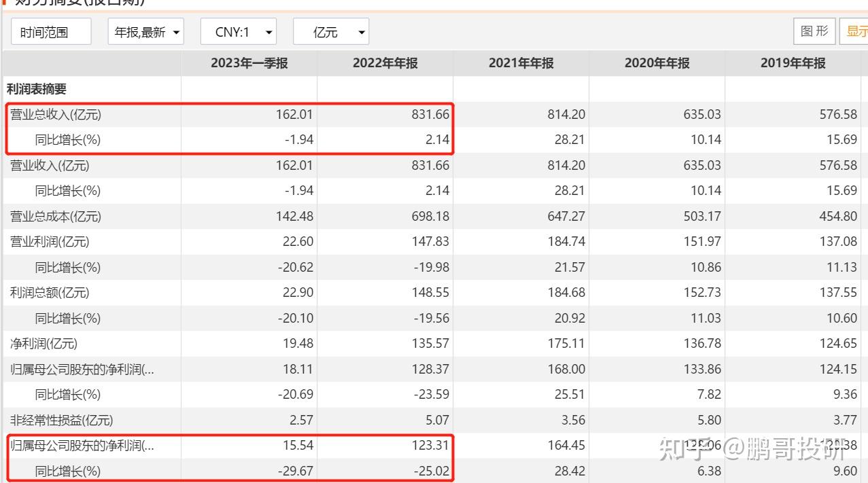The width and height of the screenshot is (868, 483).
Task: Click the 营业利润(亿元) row label
Action: coord(50,242)
